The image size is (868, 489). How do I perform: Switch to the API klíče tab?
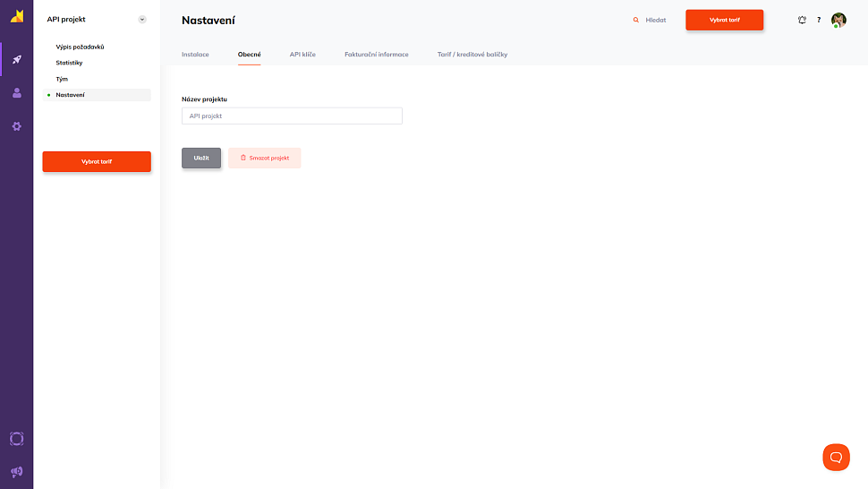coord(302,55)
